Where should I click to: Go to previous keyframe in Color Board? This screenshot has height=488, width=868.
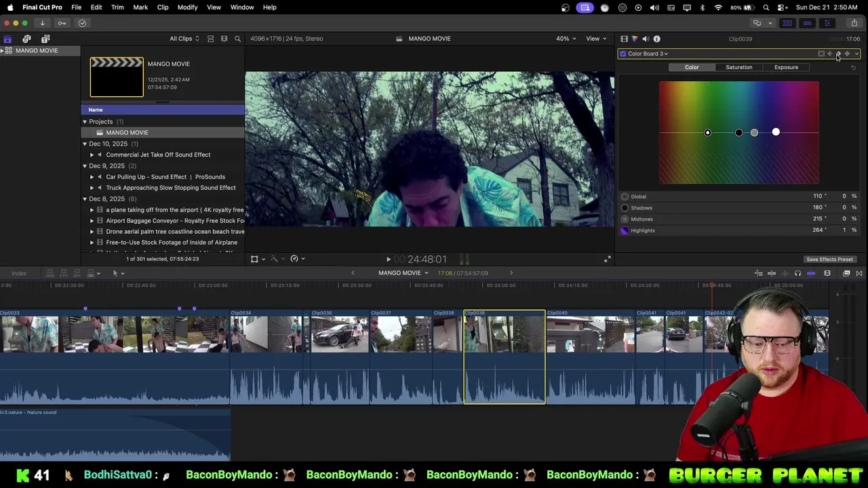(830, 54)
